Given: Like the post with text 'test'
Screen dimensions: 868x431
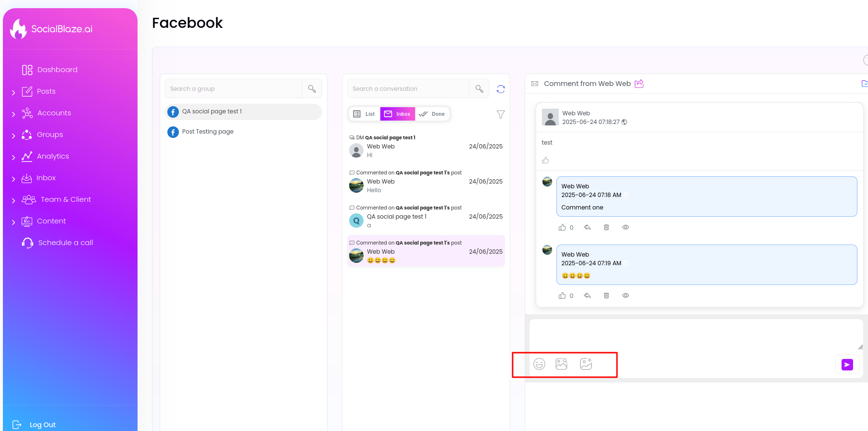Looking at the screenshot, I should coord(545,160).
